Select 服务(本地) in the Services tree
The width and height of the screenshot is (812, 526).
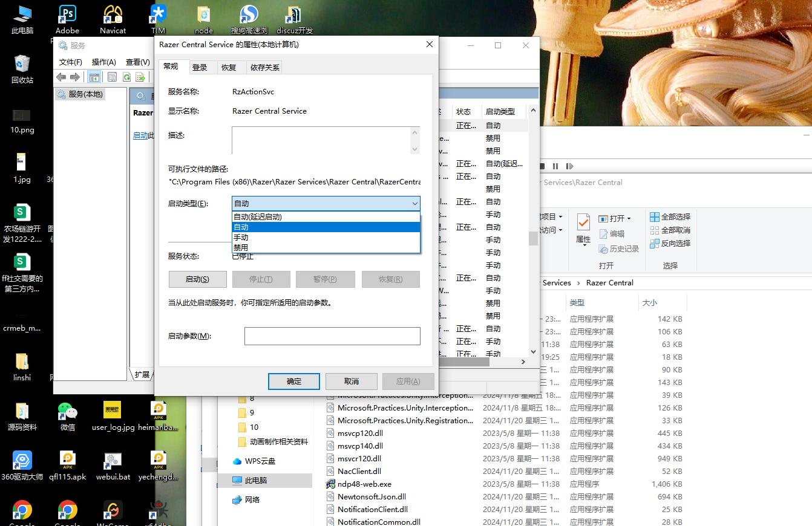(80, 94)
